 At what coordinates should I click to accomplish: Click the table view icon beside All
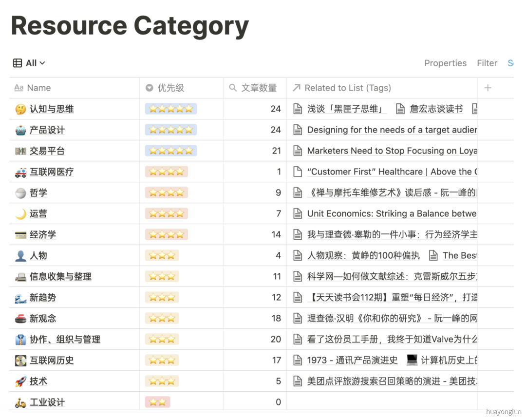click(18, 63)
